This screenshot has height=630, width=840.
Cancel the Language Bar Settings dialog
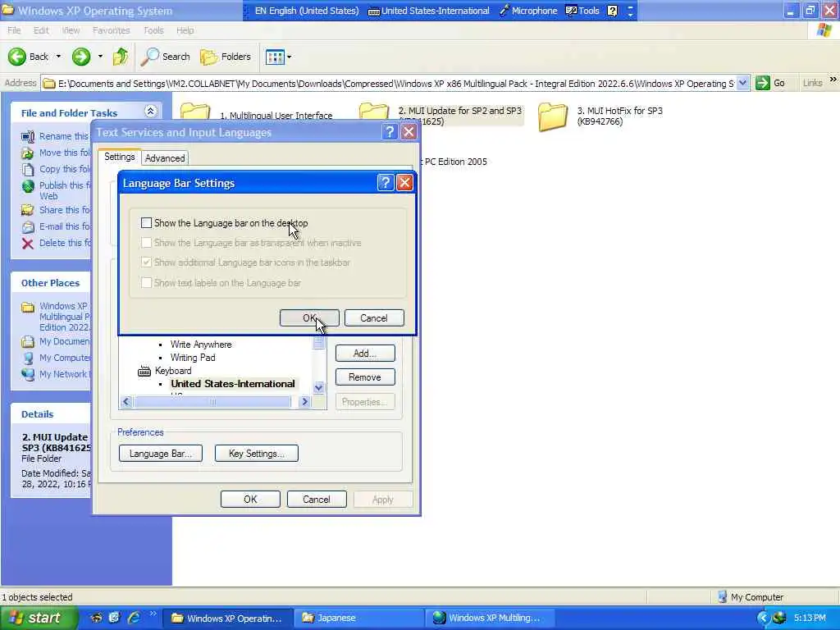coord(374,317)
